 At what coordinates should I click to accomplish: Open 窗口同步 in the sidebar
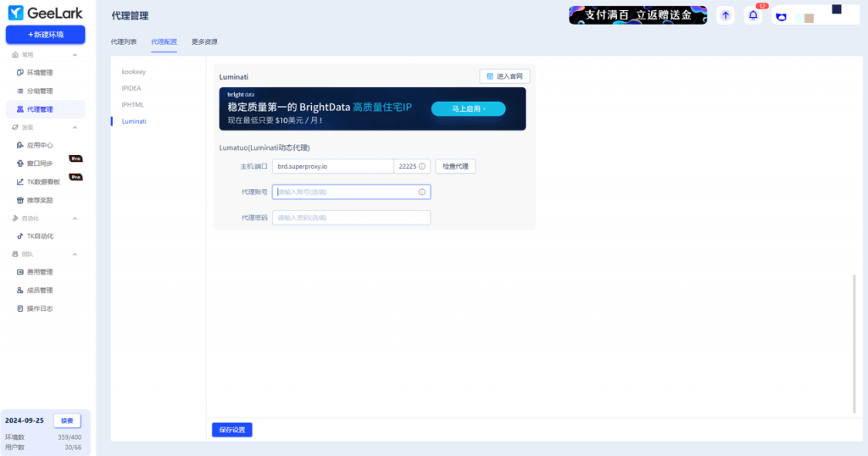click(x=39, y=164)
